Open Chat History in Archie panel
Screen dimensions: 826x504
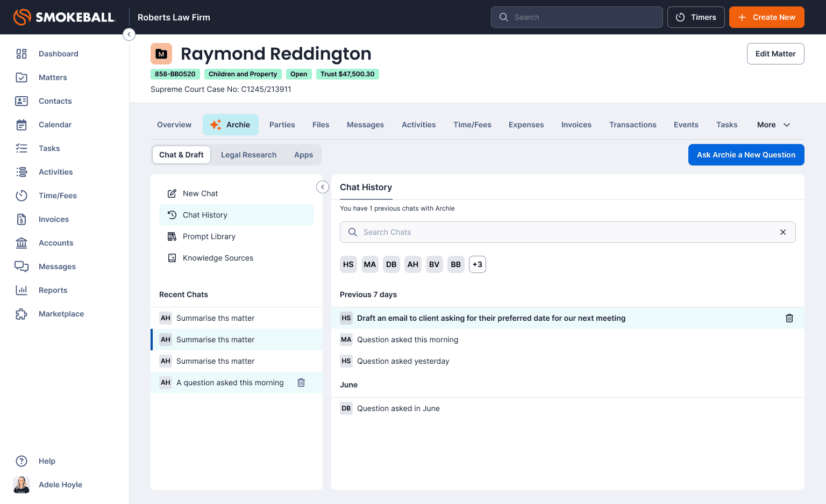tap(237, 215)
